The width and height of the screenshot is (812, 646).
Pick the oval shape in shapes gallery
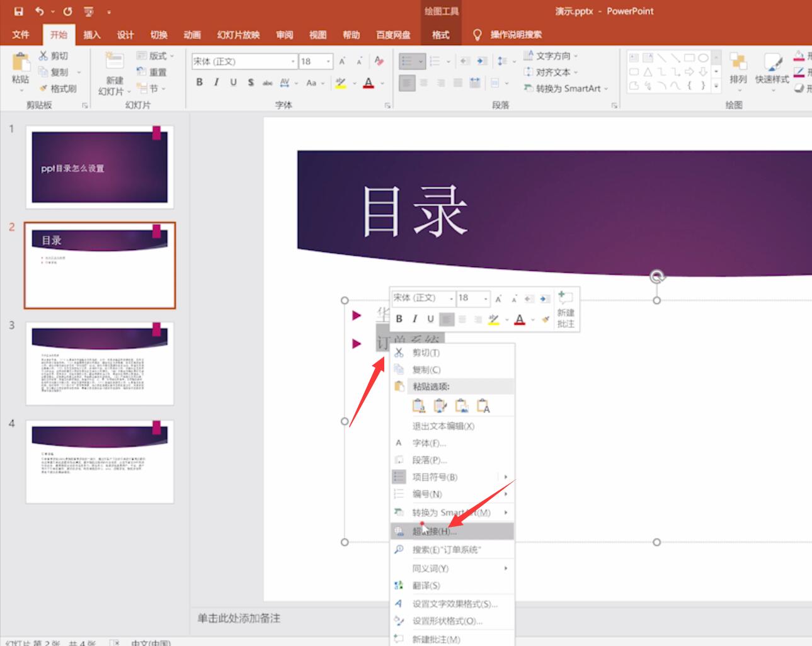pos(703,58)
